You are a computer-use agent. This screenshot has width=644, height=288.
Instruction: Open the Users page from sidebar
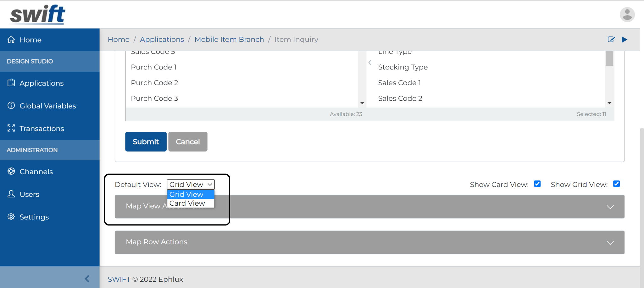29,194
